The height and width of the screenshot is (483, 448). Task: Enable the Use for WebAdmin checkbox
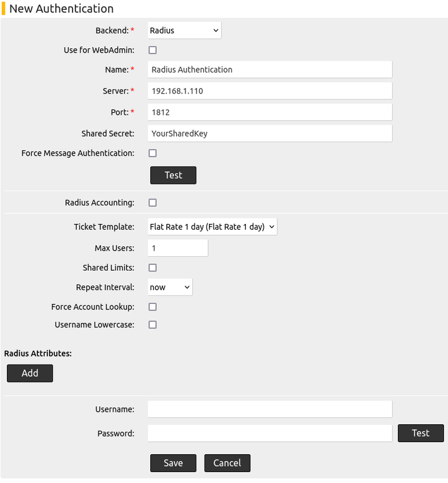point(152,50)
